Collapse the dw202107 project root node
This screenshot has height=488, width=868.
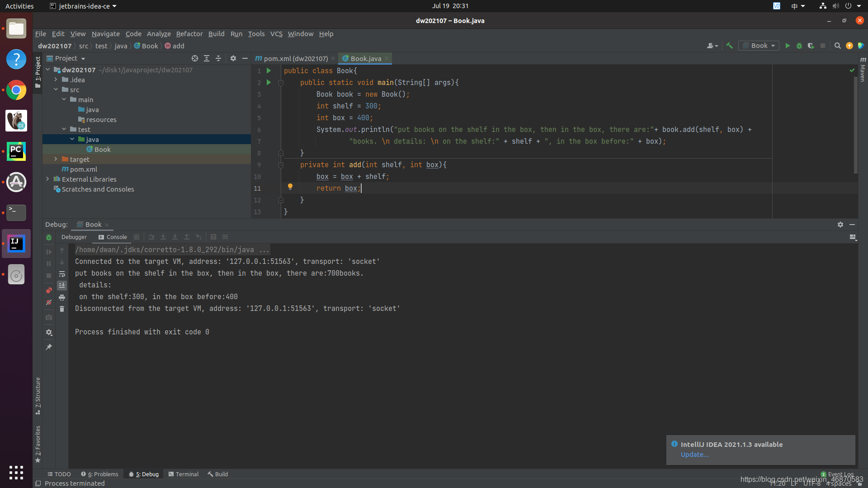click(47, 70)
